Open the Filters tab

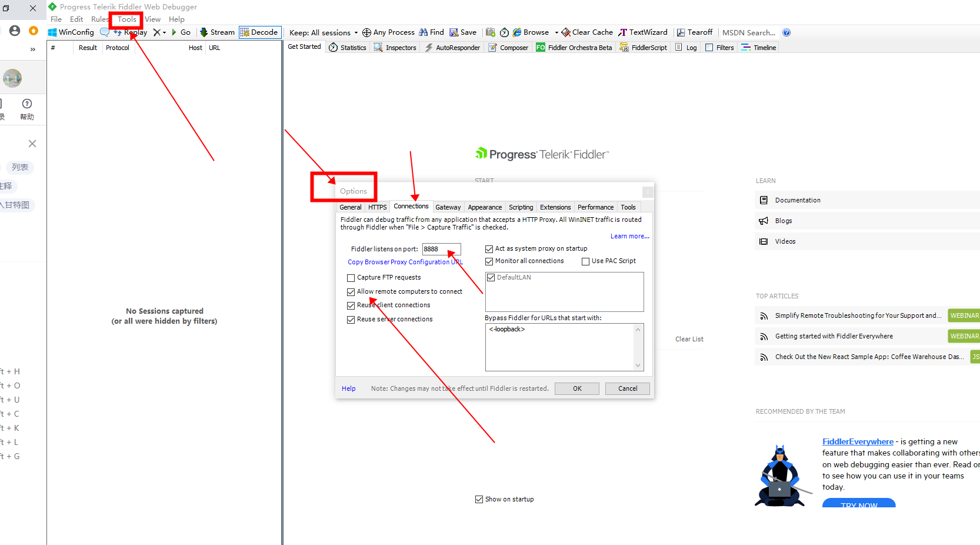coord(719,48)
